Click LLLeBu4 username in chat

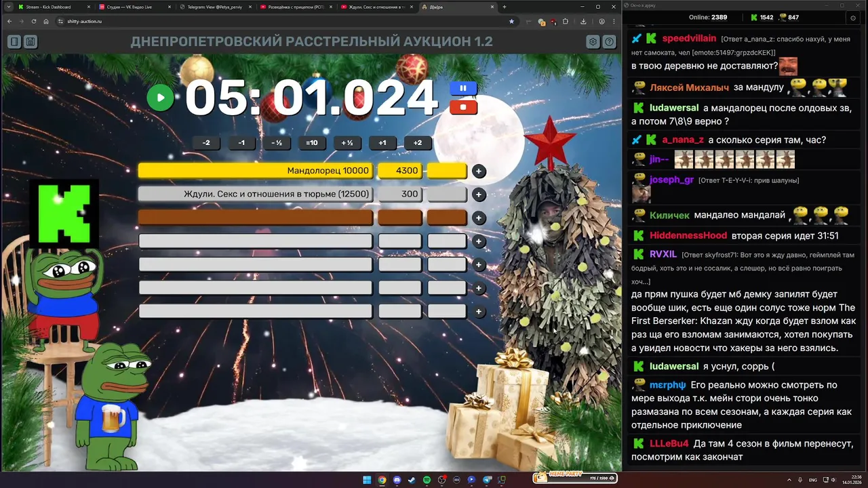tap(669, 443)
